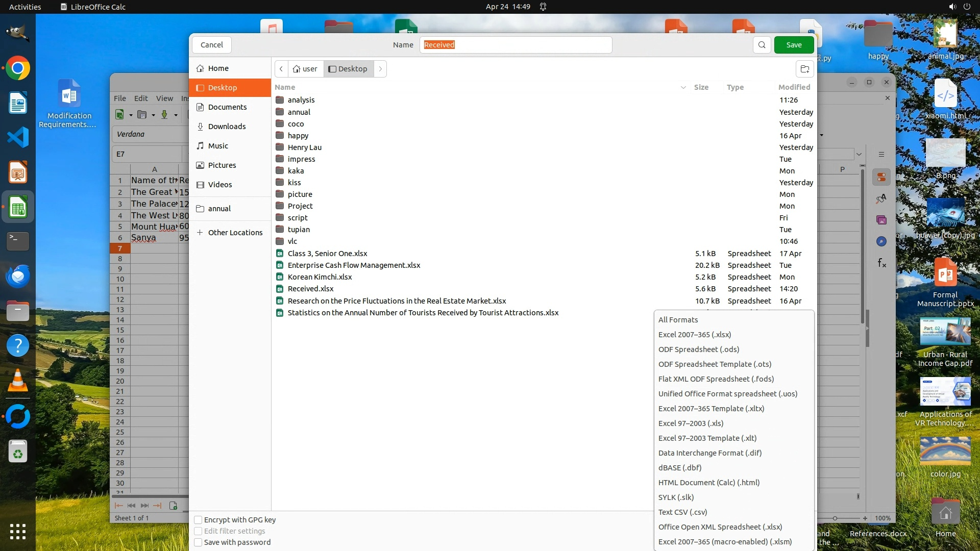Click the create new folder icon
The height and width of the screenshot is (551, 980).
pyautogui.click(x=805, y=69)
